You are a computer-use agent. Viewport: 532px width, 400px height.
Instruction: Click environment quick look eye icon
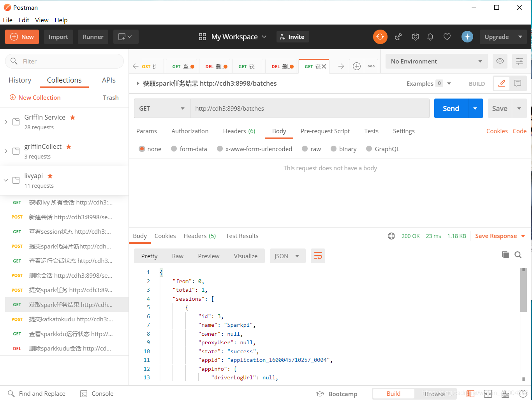(x=500, y=61)
